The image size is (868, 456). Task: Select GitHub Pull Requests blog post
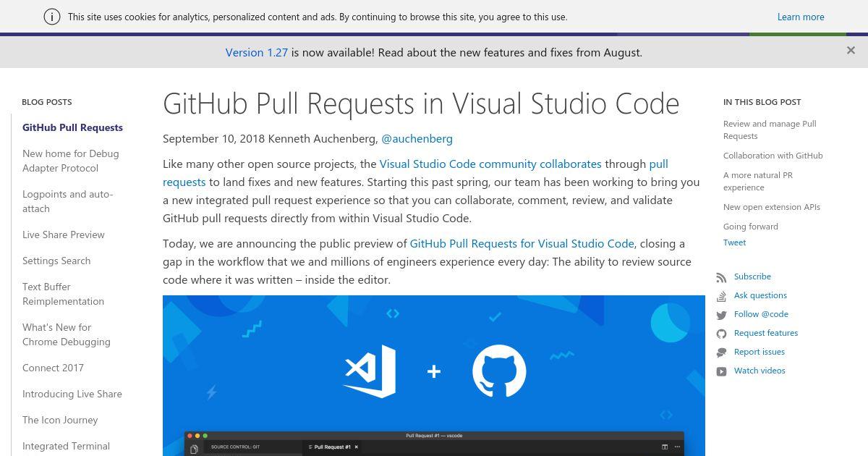point(72,127)
